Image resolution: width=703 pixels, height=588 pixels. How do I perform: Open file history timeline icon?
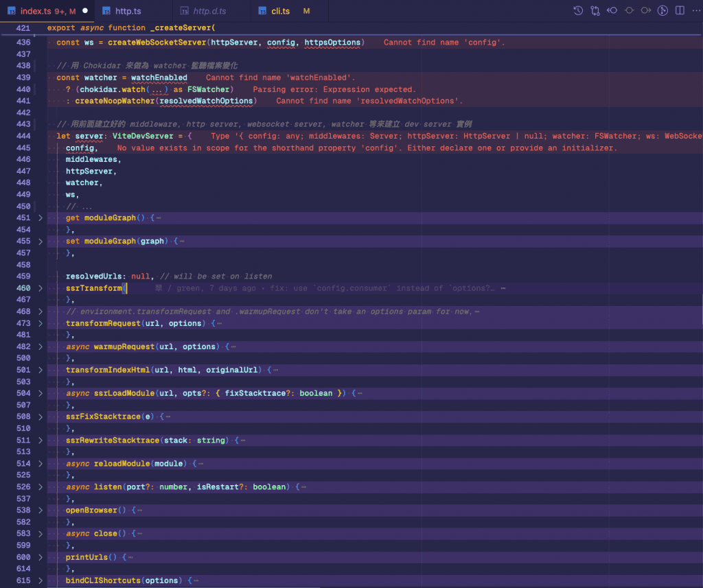[x=578, y=11]
